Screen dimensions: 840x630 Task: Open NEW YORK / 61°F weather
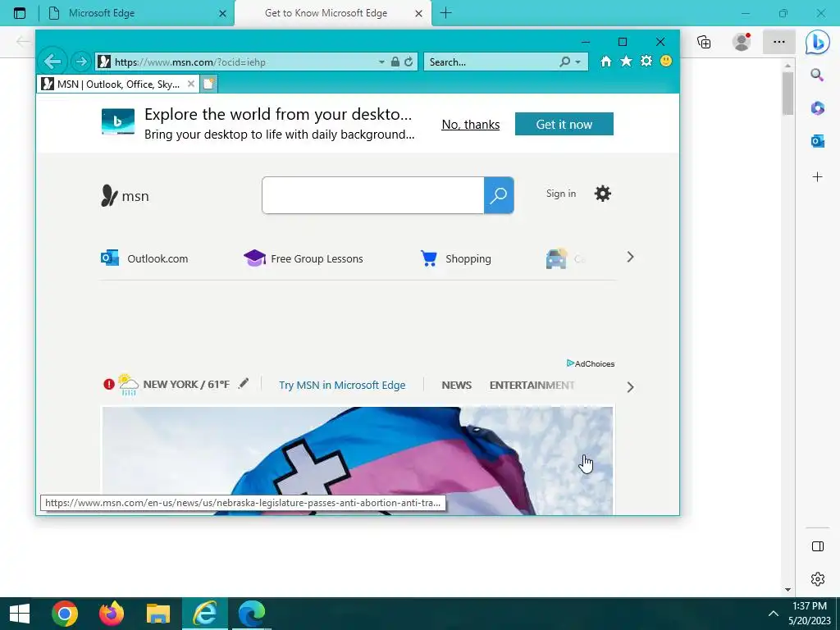point(186,384)
